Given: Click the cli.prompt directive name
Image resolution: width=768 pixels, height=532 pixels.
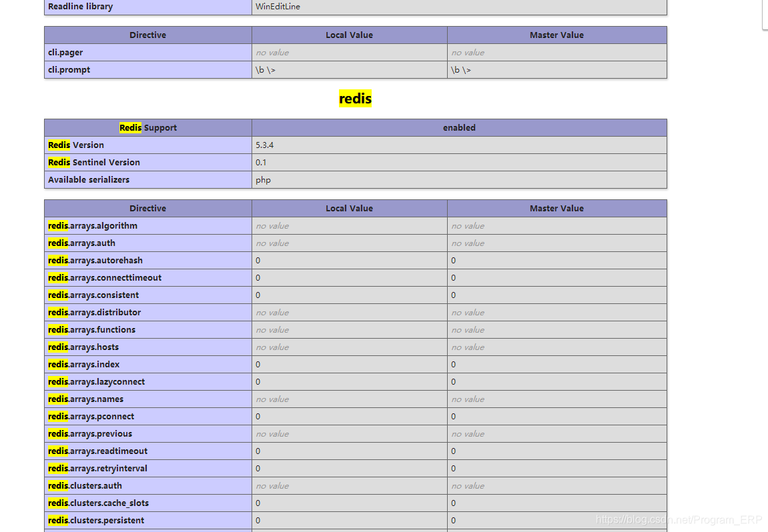Looking at the screenshot, I should coord(69,69).
